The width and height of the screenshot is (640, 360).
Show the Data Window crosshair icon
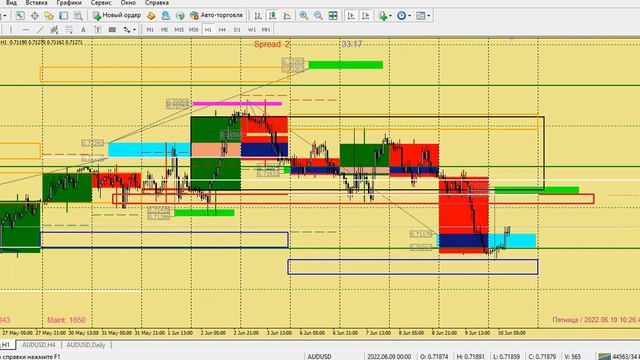tap(34, 16)
